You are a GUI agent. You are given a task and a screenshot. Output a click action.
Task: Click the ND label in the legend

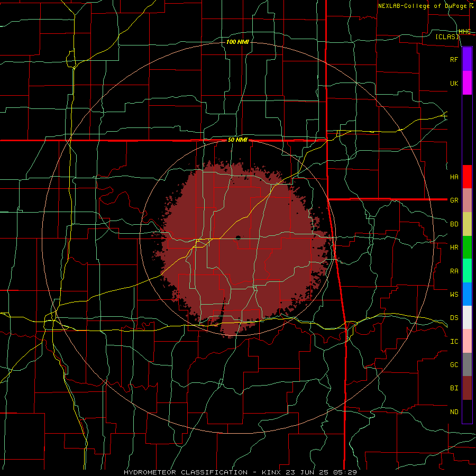pyautogui.click(x=454, y=412)
